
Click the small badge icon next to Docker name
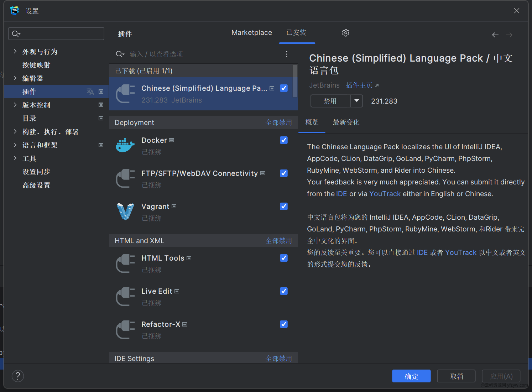[x=172, y=140]
